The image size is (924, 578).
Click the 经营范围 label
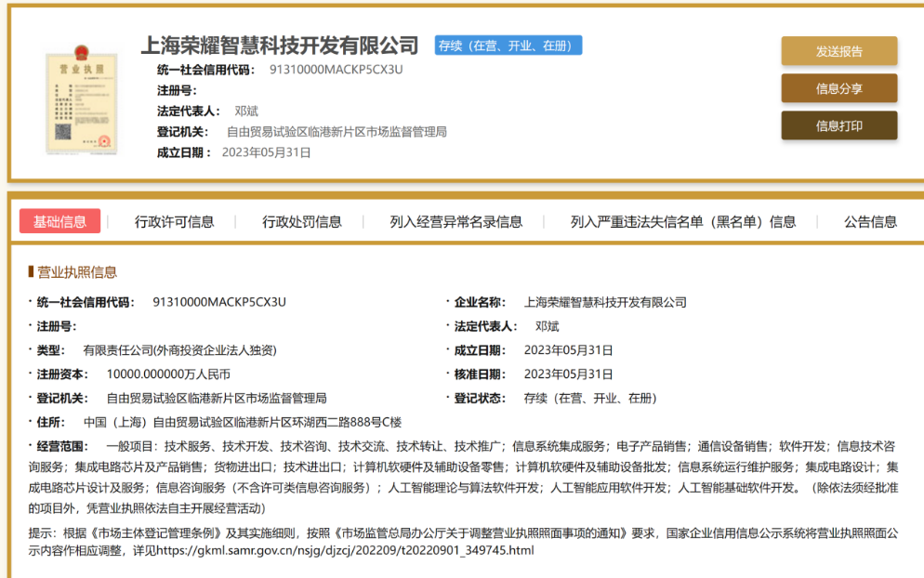pyautogui.click(x=62, y=447)
